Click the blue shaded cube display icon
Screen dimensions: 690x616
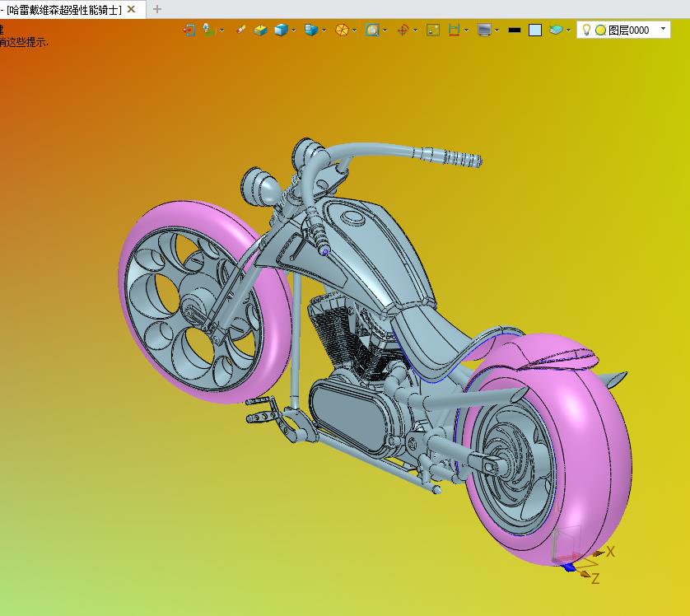coord(281,30)
